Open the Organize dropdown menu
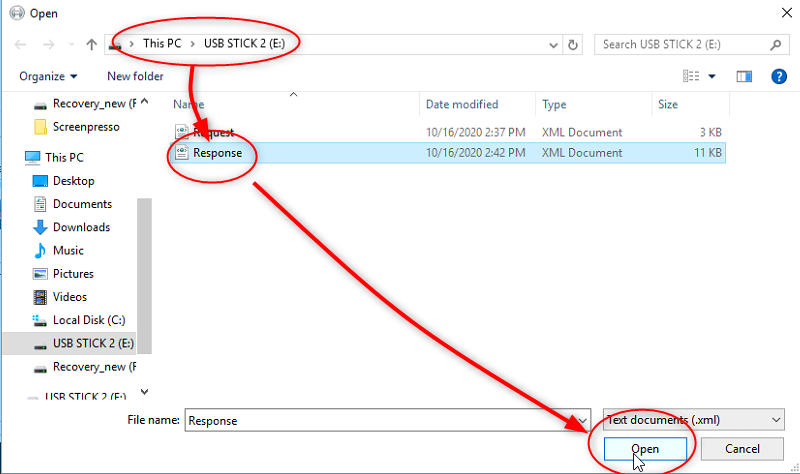Image resolution: width=800 pixels, height=474 pixels. coord(48,76)
